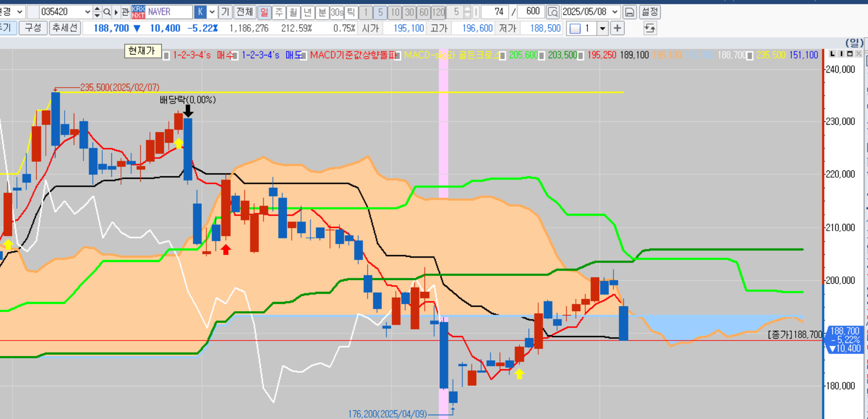Toggle the checkbox before 205,600 value

tap(503, 56)
